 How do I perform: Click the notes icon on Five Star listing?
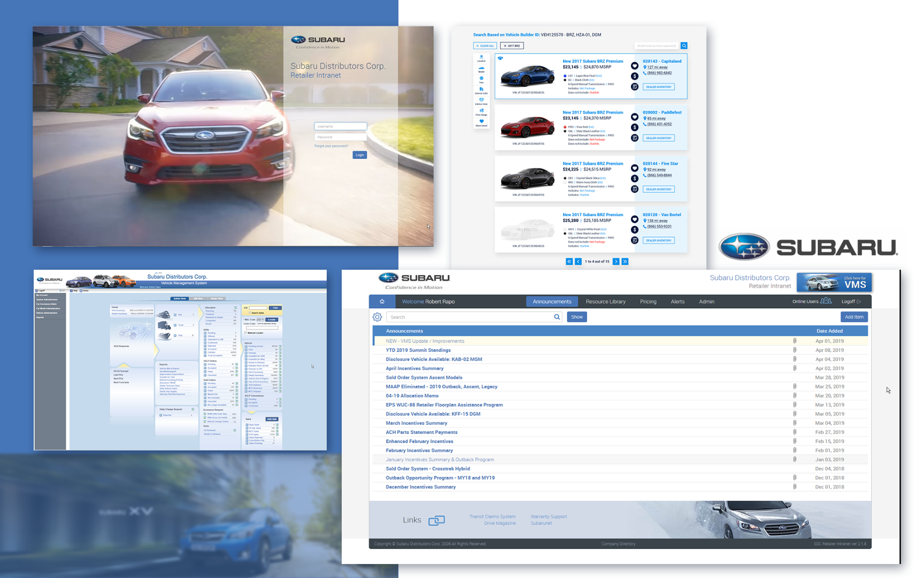[x=634, y=189]
